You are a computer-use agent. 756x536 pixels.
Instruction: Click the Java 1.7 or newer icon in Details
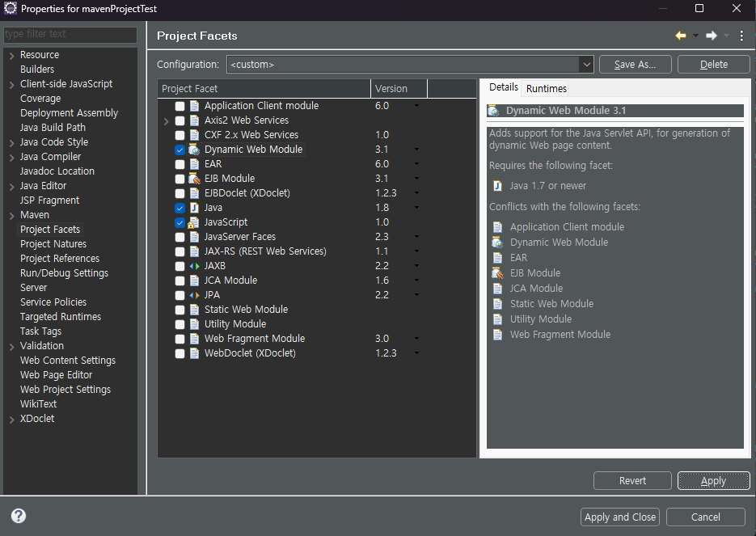click(x=497, y=186)
